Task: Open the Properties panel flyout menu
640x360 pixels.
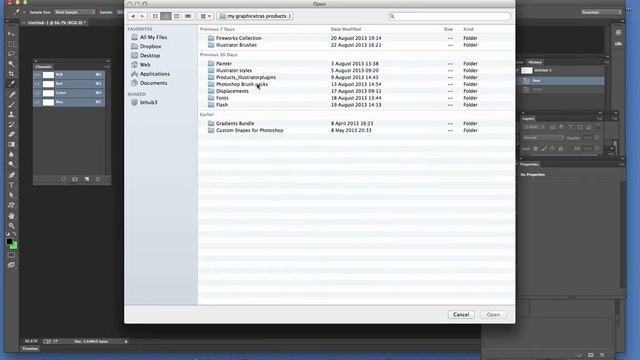Action: pyautogui.click(x=621, y=164)
